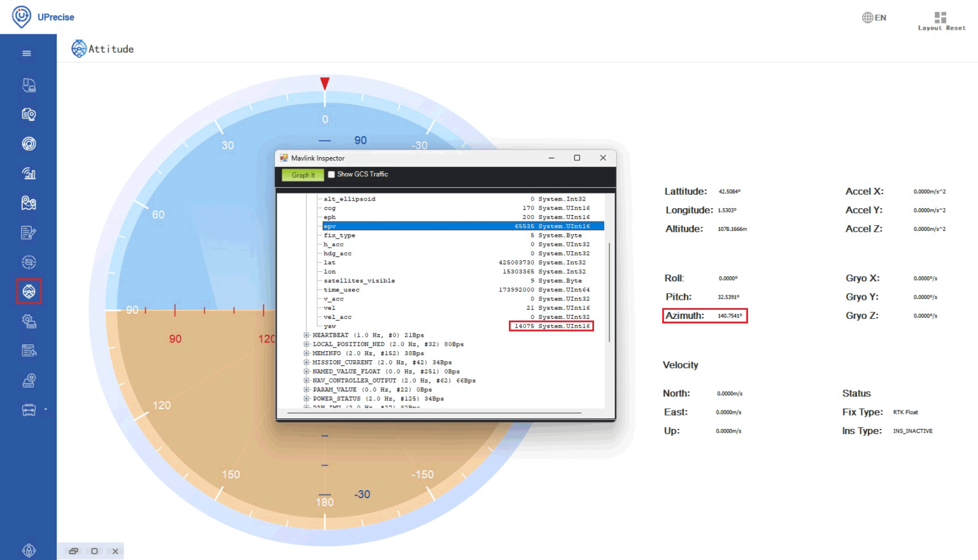The image size is (978, 560).
Task: Select the highlighted Attitude icon in the sidebar
Action: coord(29,291)
